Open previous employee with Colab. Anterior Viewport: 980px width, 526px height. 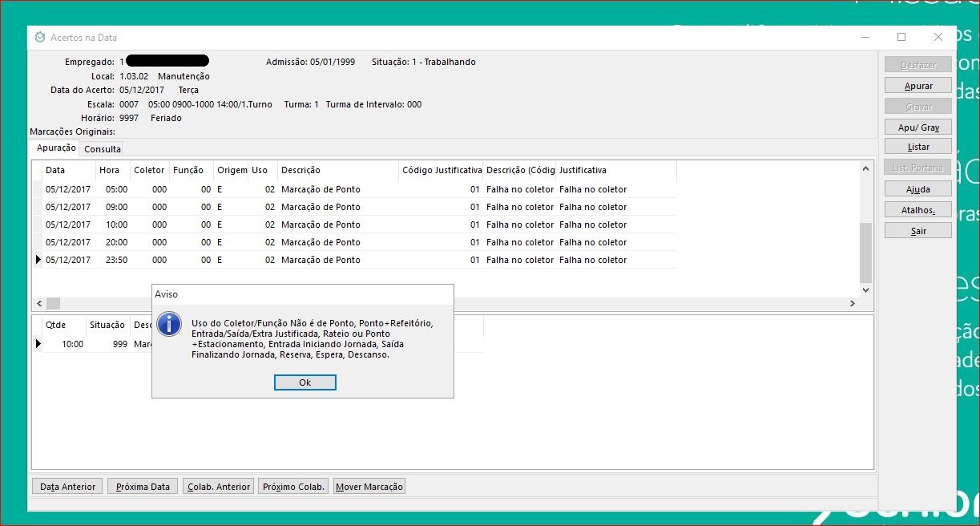pos(218,487)
